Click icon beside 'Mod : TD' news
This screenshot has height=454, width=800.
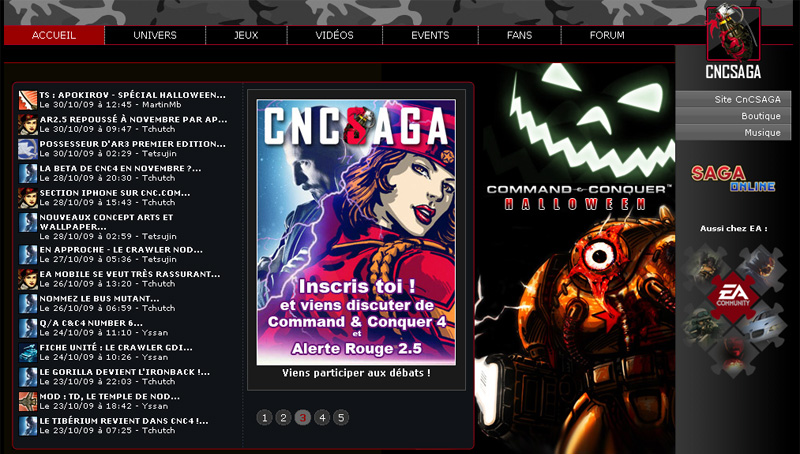(x=28, y=401)
